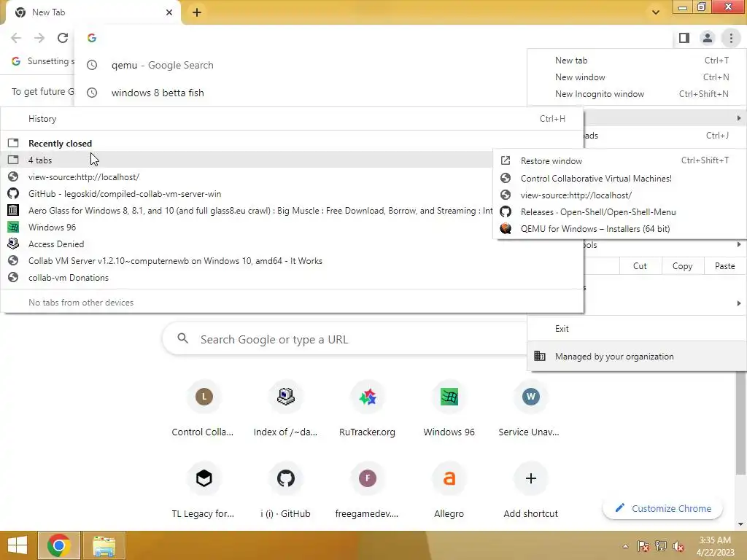The width and height of the screenshot is (747, 560).
Task: Open the Windows Start button
Action: [18, 545]
